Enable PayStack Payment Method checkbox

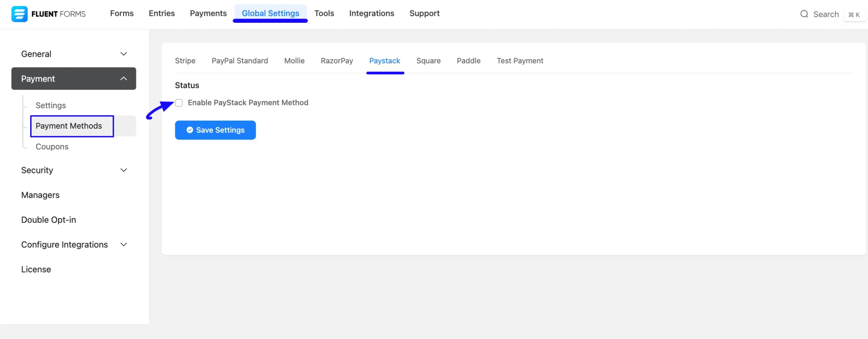pyautogui.click(x=179, y=103)
